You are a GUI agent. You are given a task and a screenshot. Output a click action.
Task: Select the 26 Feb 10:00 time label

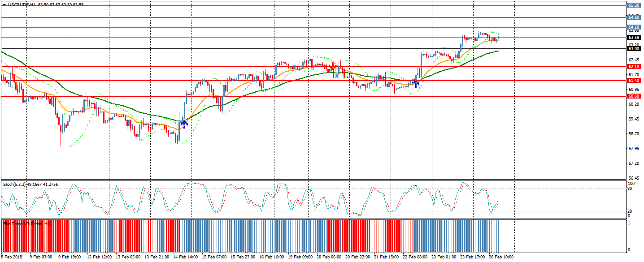pos(502,258)
